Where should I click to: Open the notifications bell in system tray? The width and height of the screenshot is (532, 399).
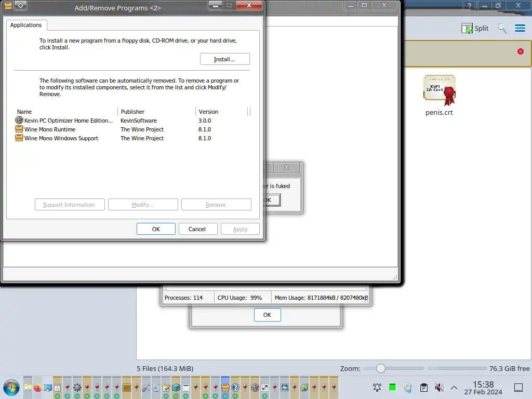coord(377,387)
